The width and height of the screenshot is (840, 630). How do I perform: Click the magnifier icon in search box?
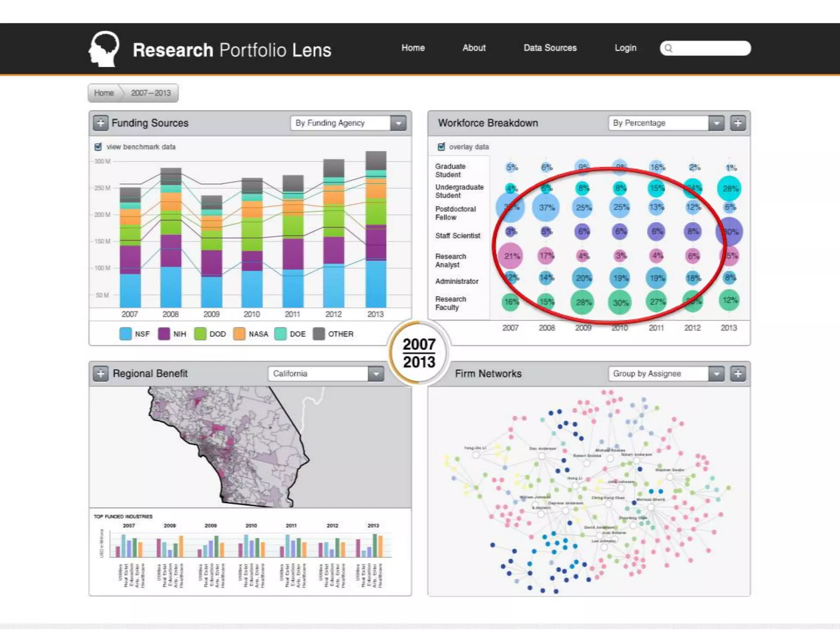pos(669,48)
